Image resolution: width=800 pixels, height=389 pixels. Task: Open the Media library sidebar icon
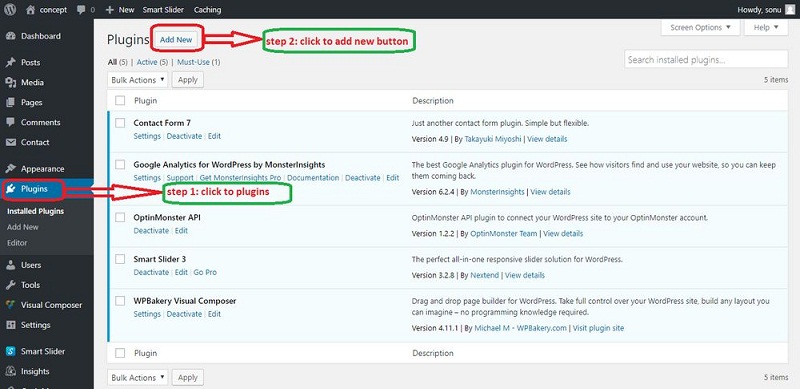(10, 83)
